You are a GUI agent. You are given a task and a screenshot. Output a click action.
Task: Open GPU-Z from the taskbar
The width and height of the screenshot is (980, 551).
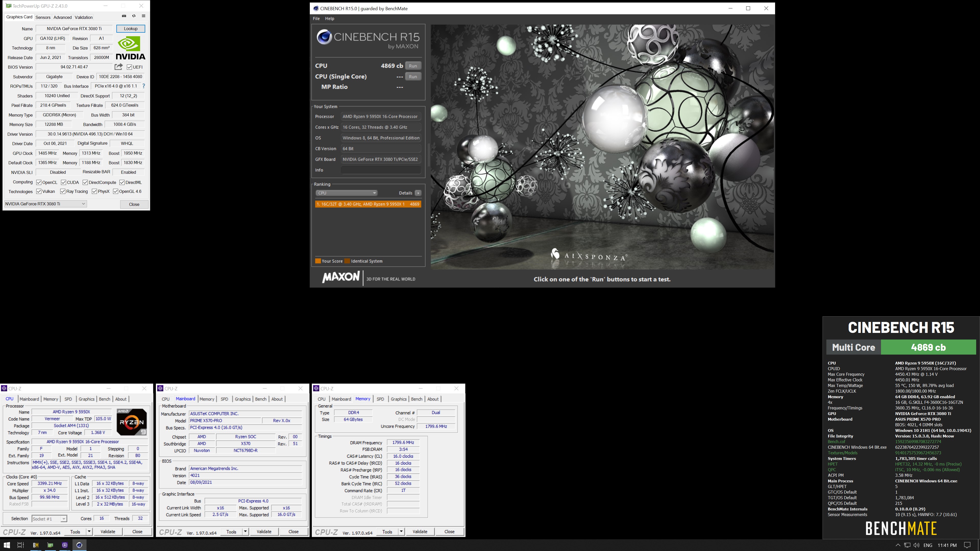50,545
